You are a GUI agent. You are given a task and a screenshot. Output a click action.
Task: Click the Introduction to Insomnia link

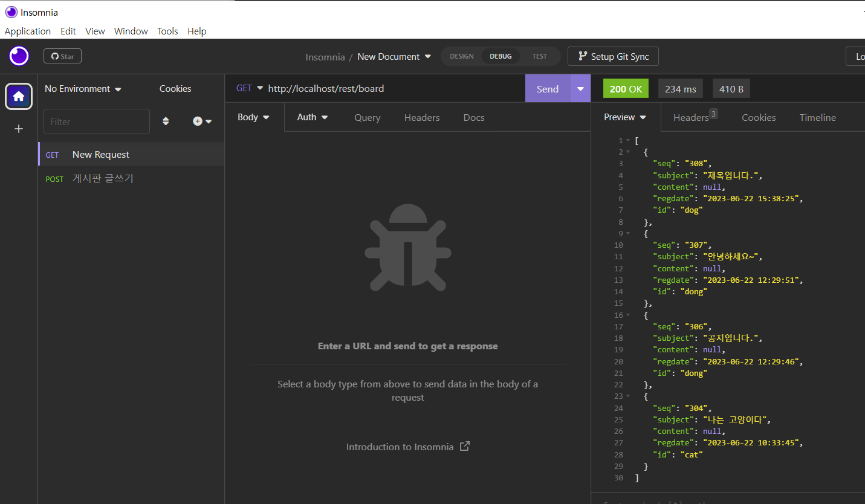(x=407, y=447)
